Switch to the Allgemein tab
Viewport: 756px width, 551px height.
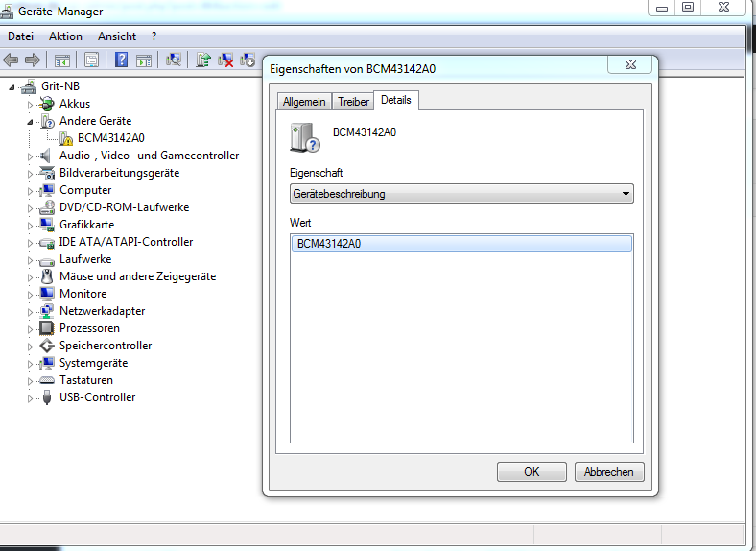[304, 102]
